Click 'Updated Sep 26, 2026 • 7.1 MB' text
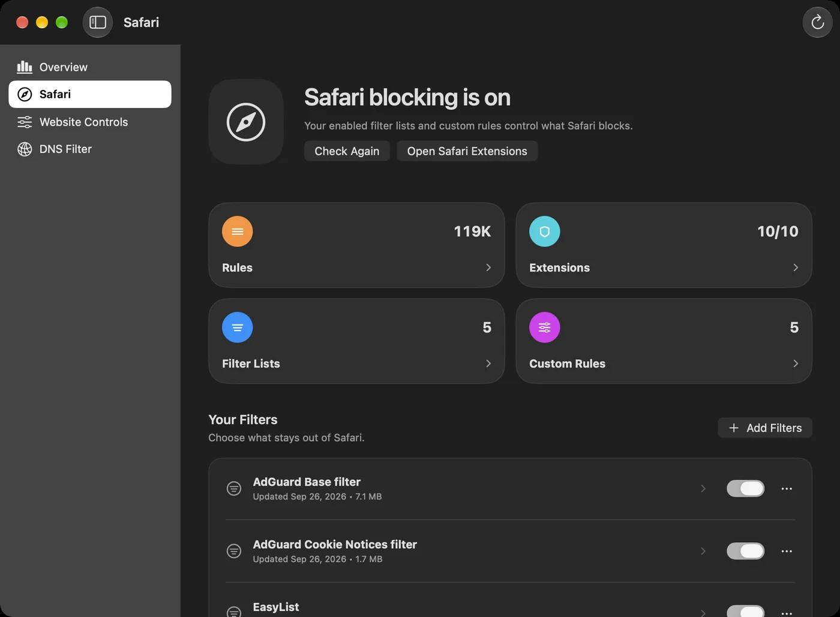The height and width of the screenshot is (617, 840). pyautogui.click(x=317, y=496)
